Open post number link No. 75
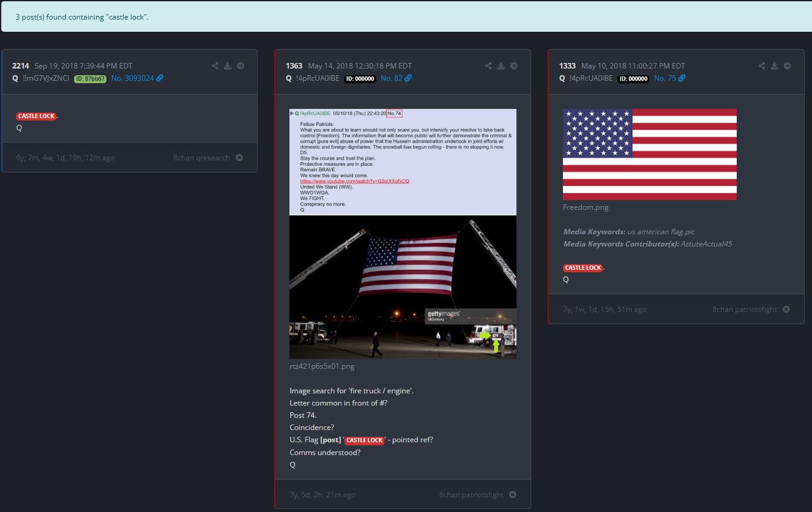Screen dimensions: 812x512 click(665, 78)
